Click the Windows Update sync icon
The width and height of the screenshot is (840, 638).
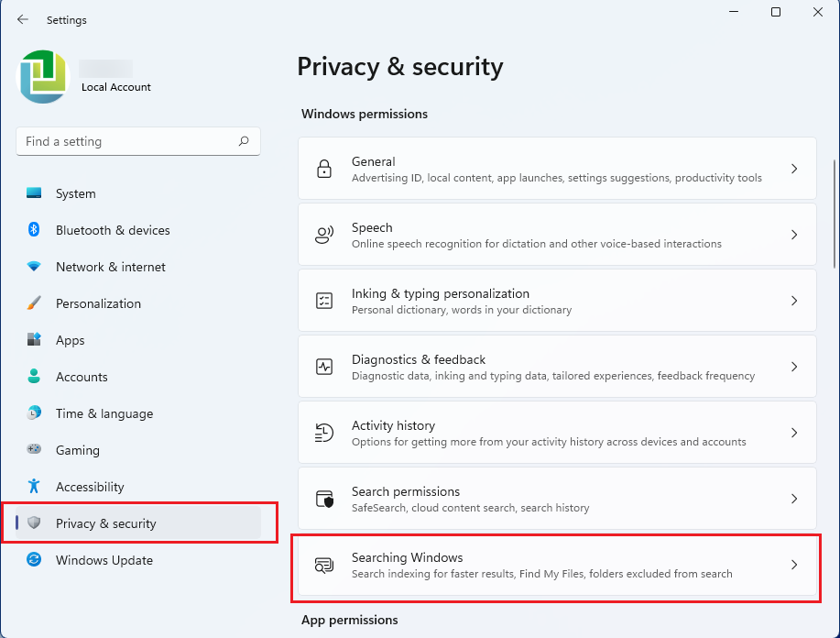point(34,559)
